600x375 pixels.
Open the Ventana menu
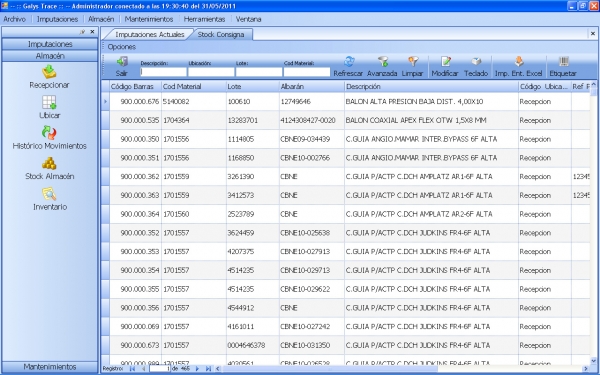coord(248,19)
